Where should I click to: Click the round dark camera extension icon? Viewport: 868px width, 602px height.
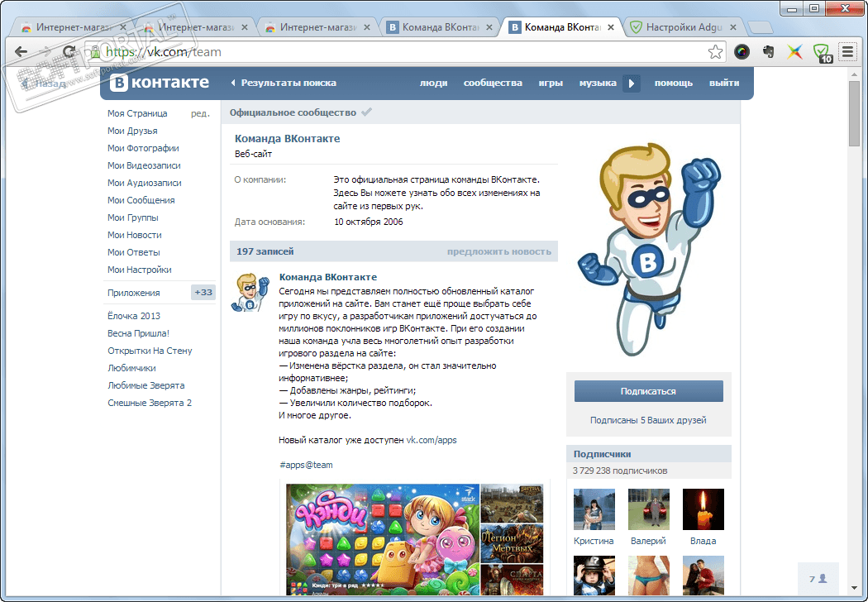(742, 52)
